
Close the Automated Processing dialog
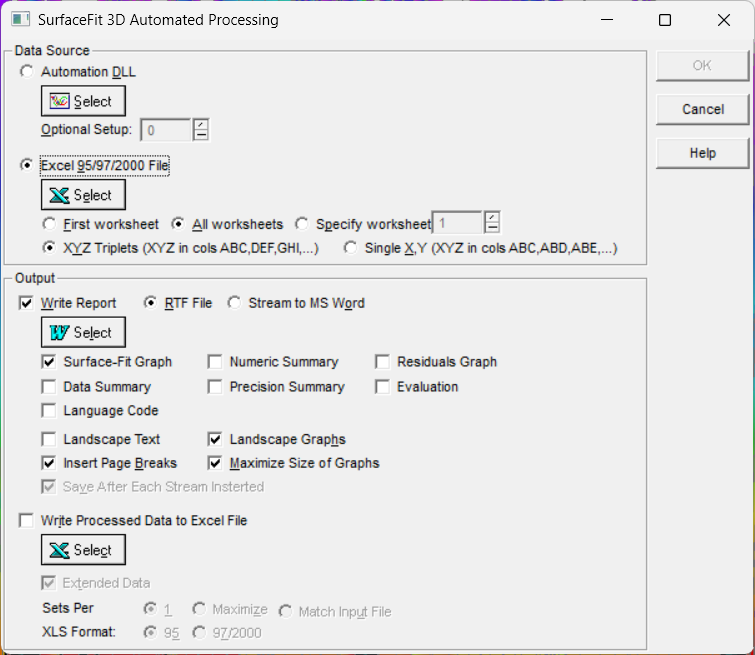point(724,20)
